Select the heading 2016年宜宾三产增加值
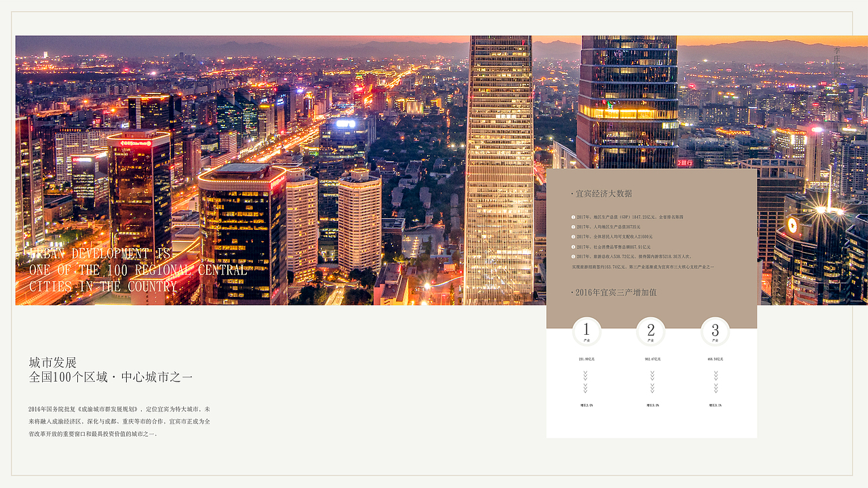This screenshot has height=488, width=868. (616, 293)
